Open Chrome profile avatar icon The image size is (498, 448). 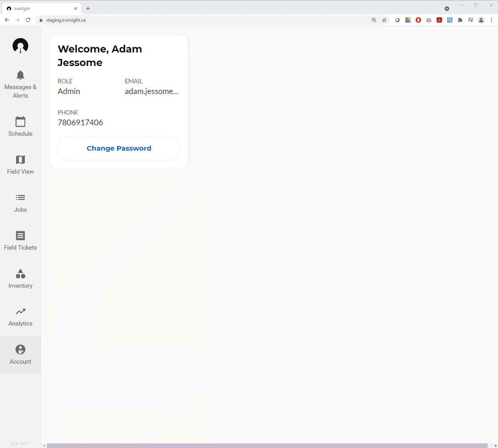coord(481,20)
